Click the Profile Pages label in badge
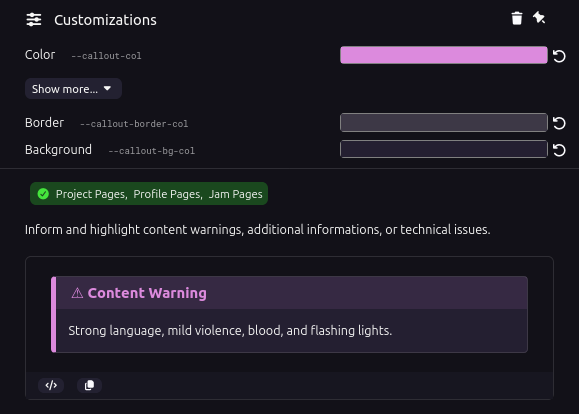Screen dimensions: 579x414 (168, 194)
